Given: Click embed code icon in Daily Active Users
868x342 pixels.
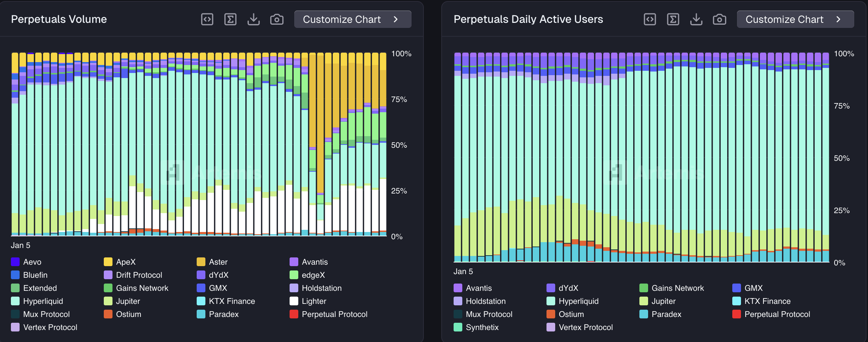Looking at the screenshot, I should tap(650, 19).
